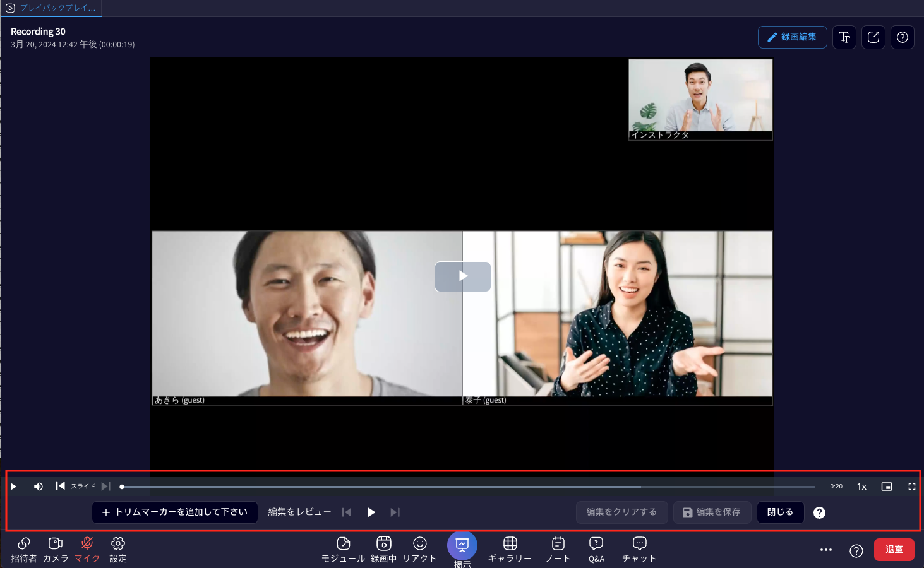The width and height of the screenshot is (924, 568).
Task: Play the recording from the player bar
Action: click(13, 487)
